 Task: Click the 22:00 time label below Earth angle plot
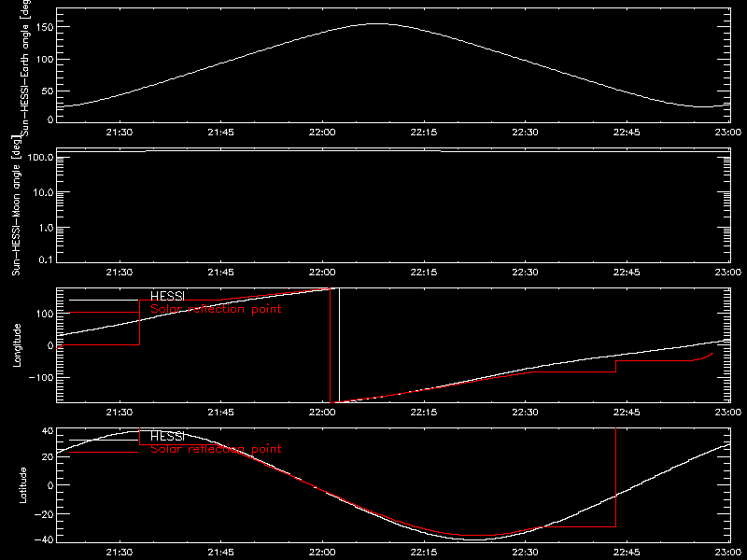pos(322,133)
